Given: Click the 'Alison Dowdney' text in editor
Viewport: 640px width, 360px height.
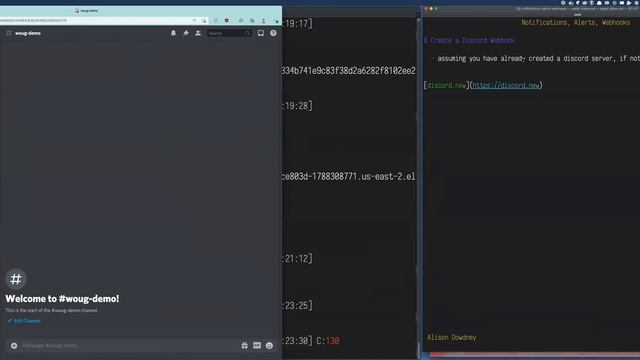Looking at the screenshot, I should coord(451,338).
